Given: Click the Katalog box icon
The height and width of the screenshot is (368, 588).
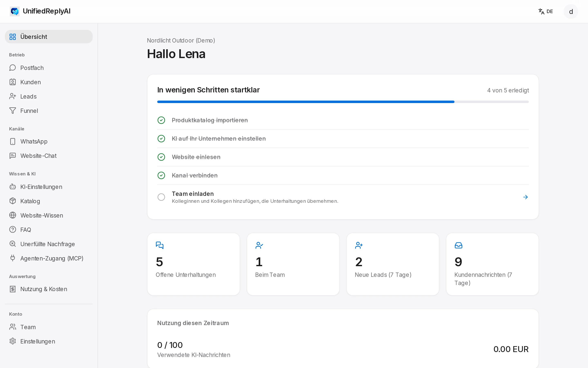Looking at the screenshot, I should [x=13, y=201].
